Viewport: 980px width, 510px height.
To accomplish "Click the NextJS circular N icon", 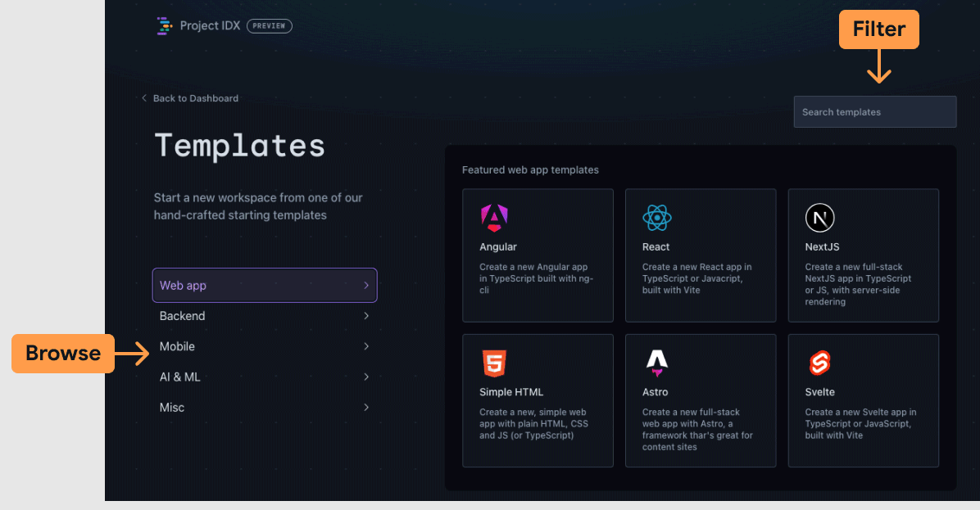I will tap(820, 218).
